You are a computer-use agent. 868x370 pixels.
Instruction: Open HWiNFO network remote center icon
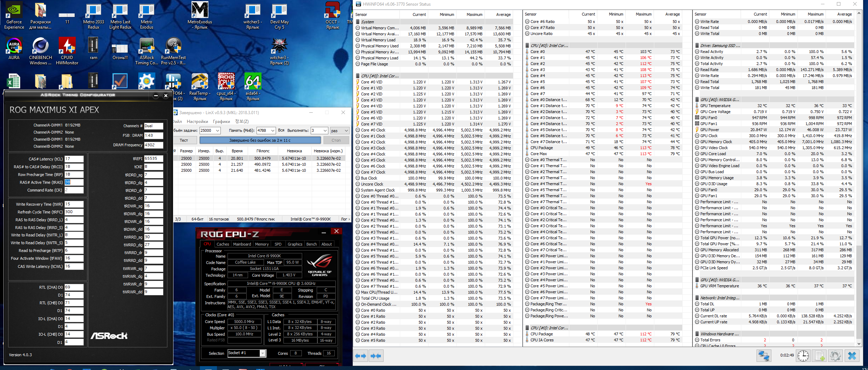point(764,356)
